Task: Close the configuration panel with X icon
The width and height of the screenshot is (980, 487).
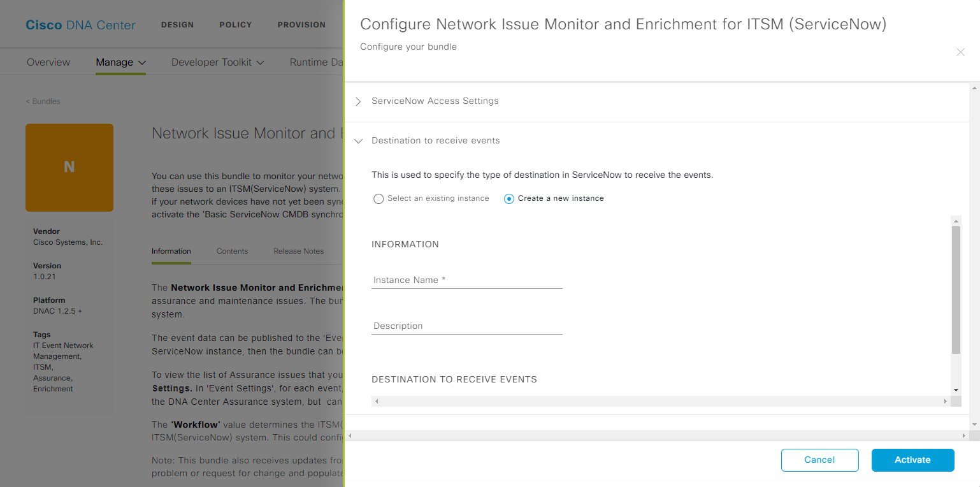Action: (960, 52)
